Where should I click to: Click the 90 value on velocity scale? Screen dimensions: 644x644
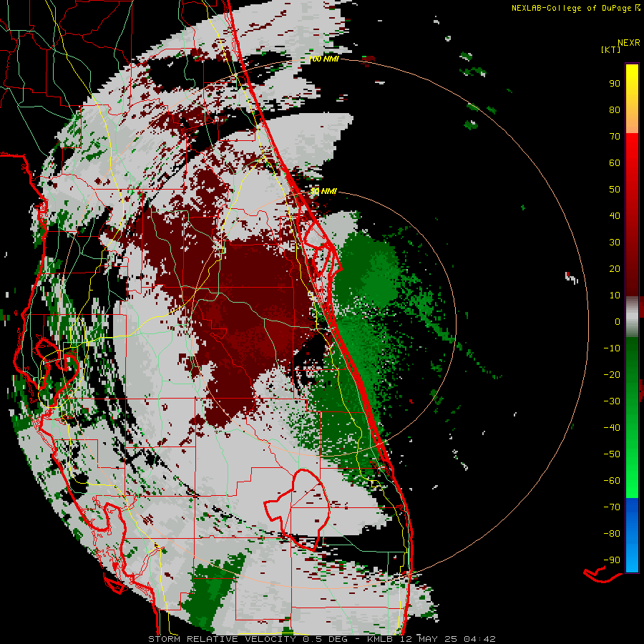pyautogui.click(x=615, y=84)
